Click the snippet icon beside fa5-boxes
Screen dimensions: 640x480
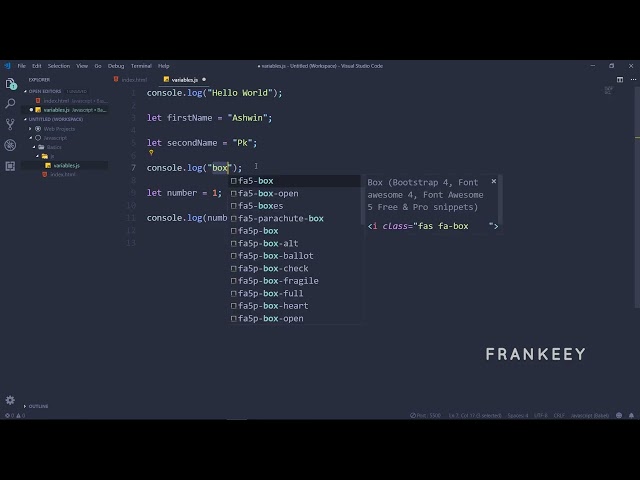click(x=233, y=206)
